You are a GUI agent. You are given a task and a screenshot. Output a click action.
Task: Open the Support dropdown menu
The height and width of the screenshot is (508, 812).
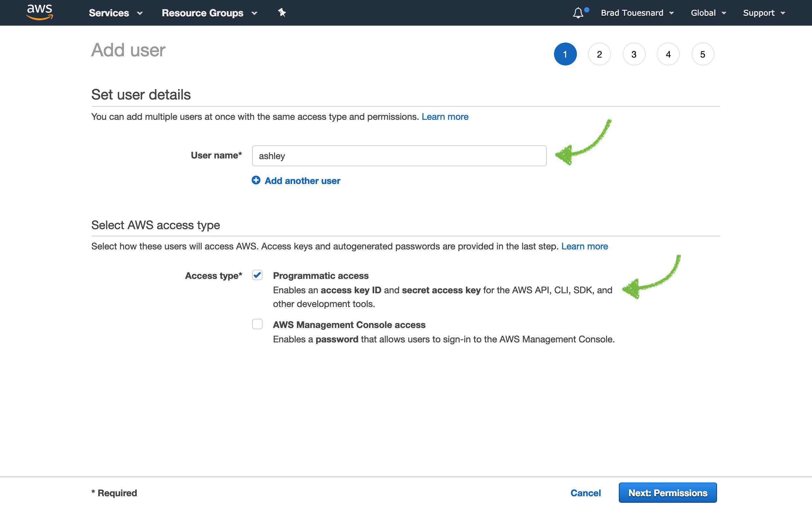pyautogui.click(x=764, y=13)
